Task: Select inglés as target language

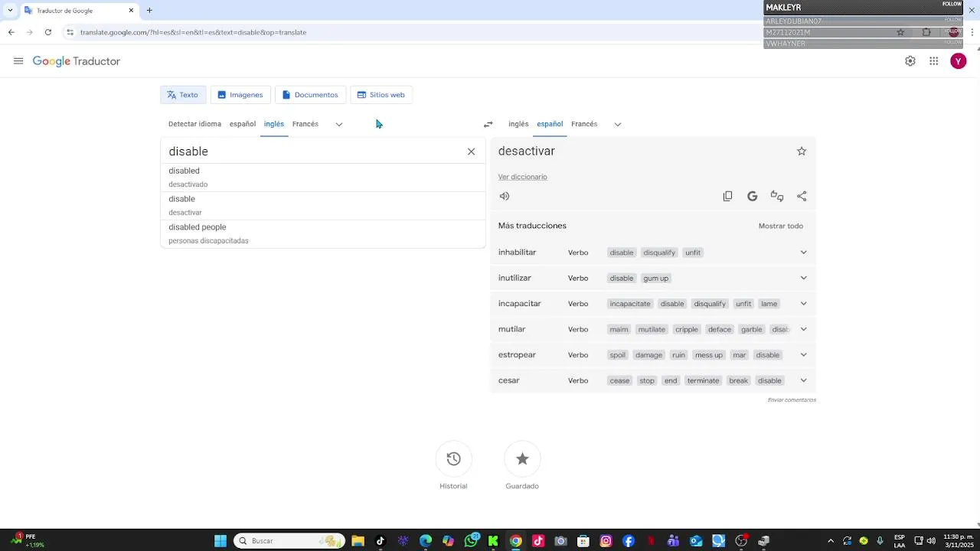Action: point(518,124)
